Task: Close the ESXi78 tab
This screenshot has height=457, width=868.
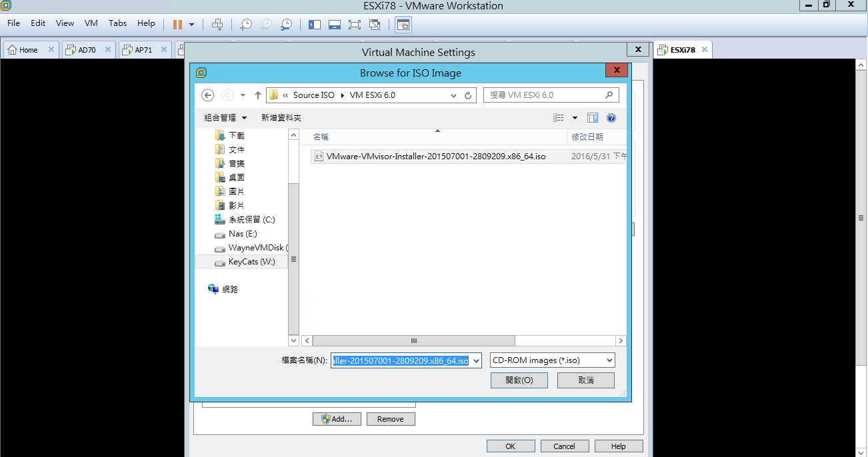Action: tap(703, 50)
